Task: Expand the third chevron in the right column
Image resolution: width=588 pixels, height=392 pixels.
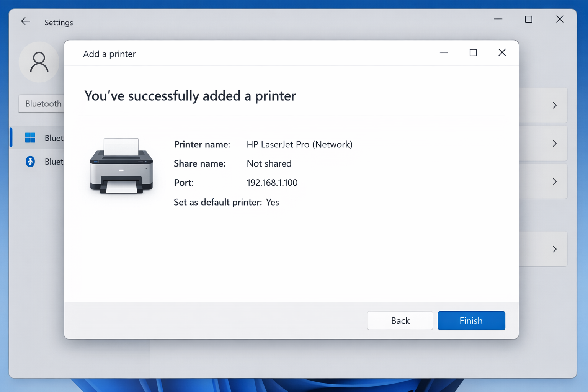Action: click(555, 181)
